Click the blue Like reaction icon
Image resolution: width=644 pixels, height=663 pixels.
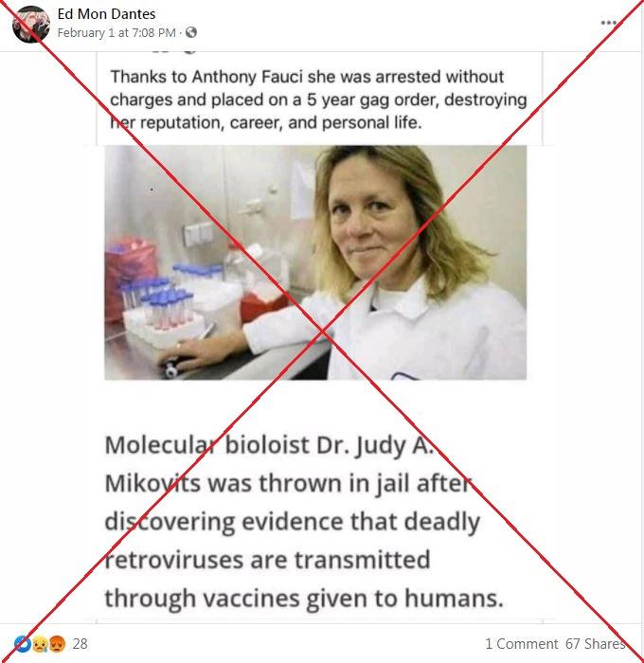coord(22,643)
